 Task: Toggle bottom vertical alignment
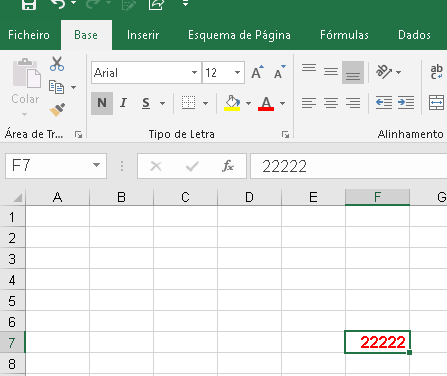coord(353,72)
